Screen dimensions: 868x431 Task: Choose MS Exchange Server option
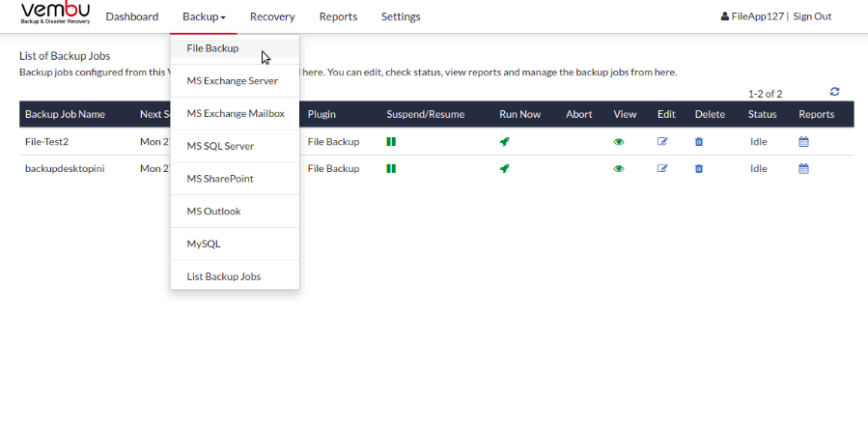point(235,81)
